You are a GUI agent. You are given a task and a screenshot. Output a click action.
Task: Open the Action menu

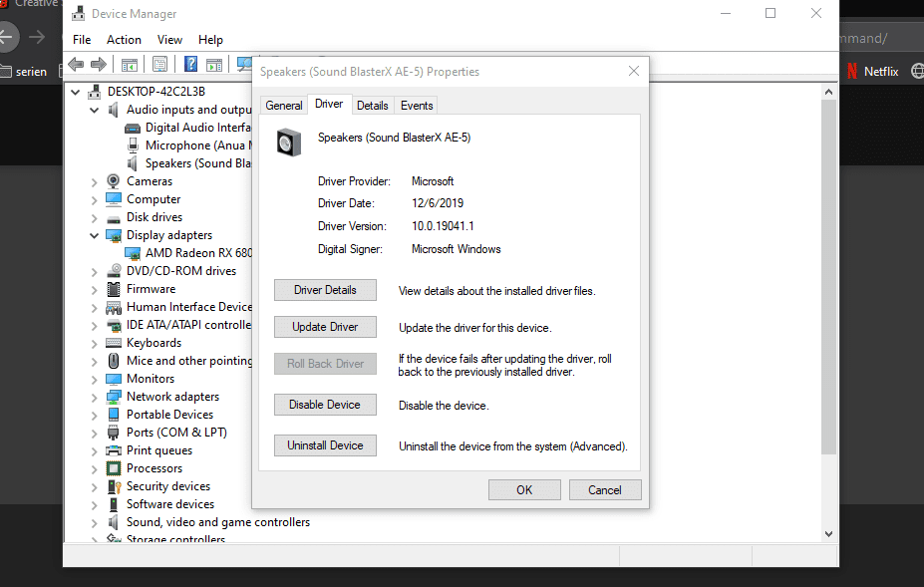click(124, 40)
